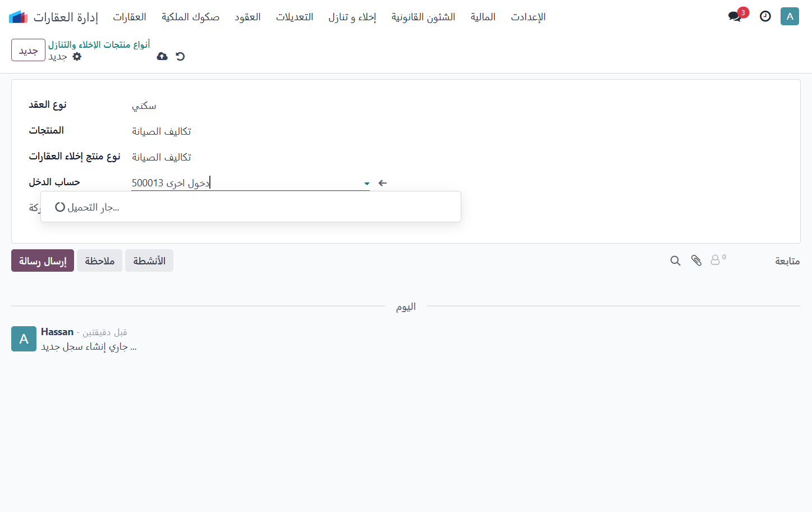Viewport: 812px width, 512px height.
Task: Click the المنتجات field value تكاليف الصيانة
Action: pos(162,131)
